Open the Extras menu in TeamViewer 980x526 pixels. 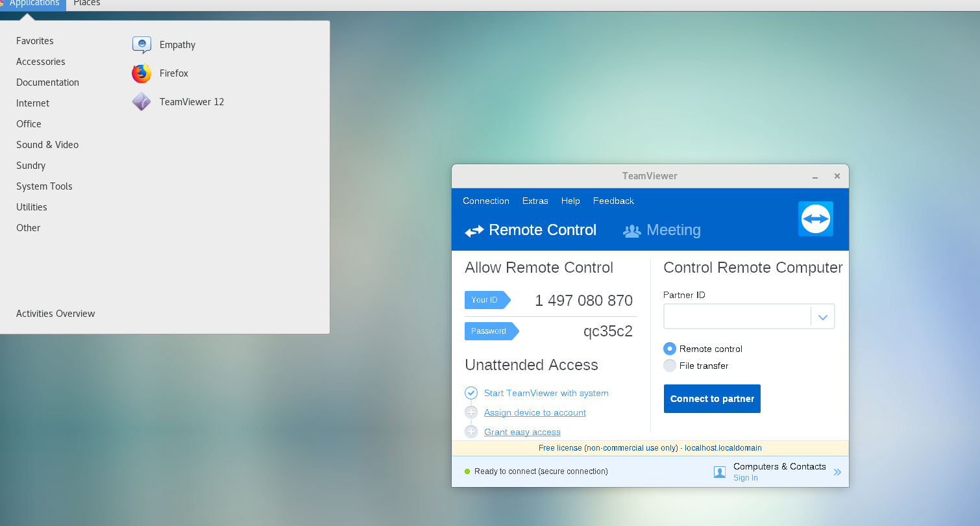point(535,201)
